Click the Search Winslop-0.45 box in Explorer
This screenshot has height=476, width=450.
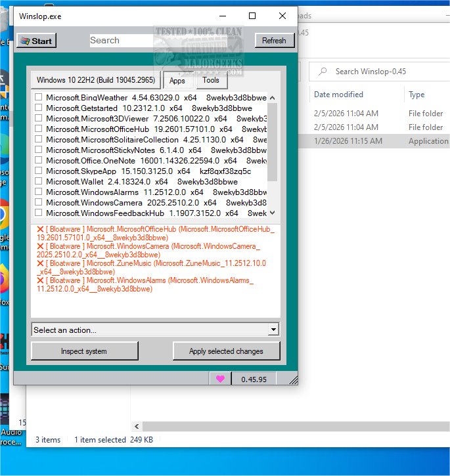click(x=380, y=72)
